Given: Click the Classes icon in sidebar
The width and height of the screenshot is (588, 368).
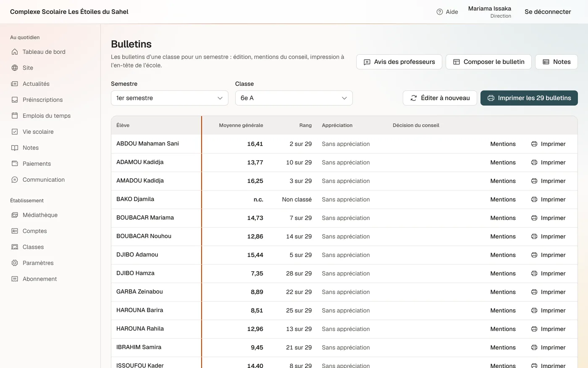Looking at the screenshot, I should point(15,247).
